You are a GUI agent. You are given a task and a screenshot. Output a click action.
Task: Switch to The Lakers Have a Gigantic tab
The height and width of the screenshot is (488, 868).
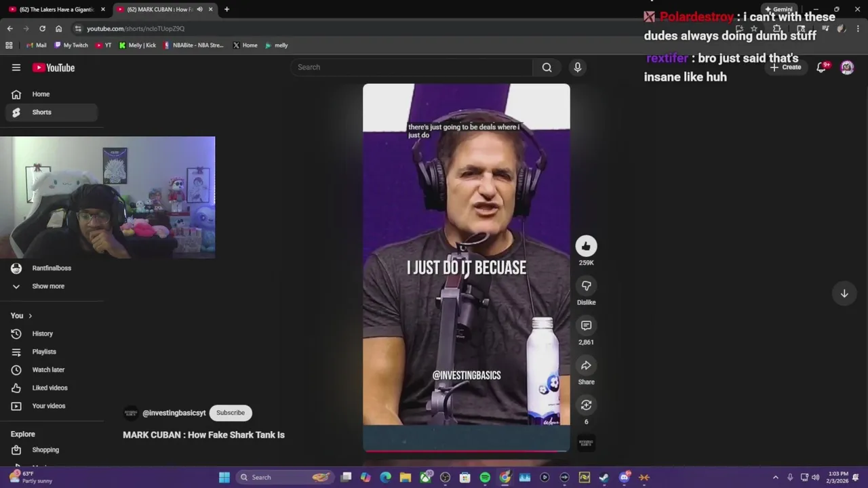[x=56, y=9]
